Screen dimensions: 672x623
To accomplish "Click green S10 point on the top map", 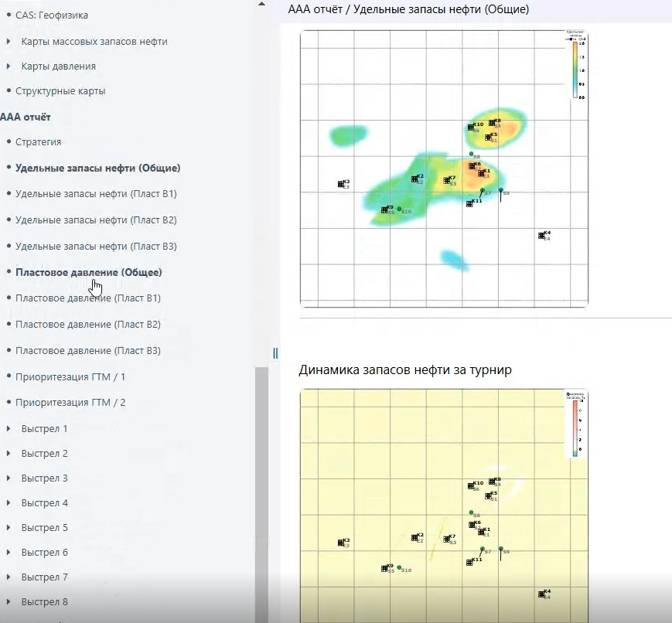I will 399,209.
